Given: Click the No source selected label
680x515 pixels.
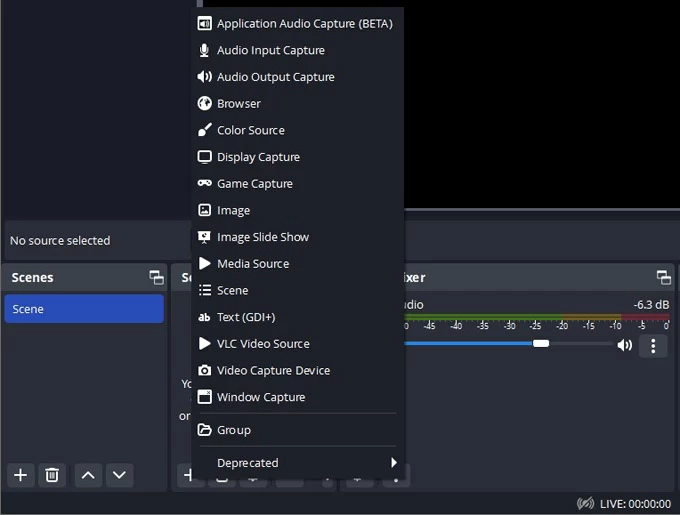Looking at the screenshot, I should [x=60, y=241].
